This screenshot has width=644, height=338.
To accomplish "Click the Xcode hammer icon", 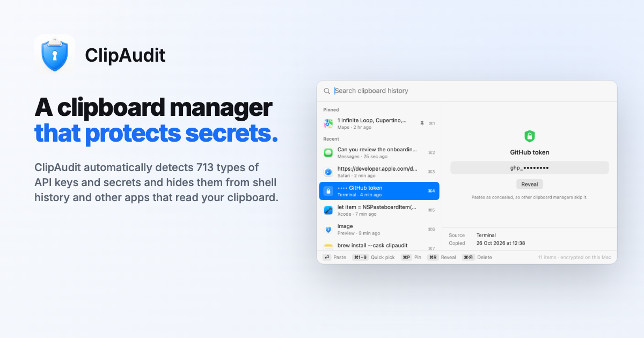I will pyautogui.click(x=328, y=210).
